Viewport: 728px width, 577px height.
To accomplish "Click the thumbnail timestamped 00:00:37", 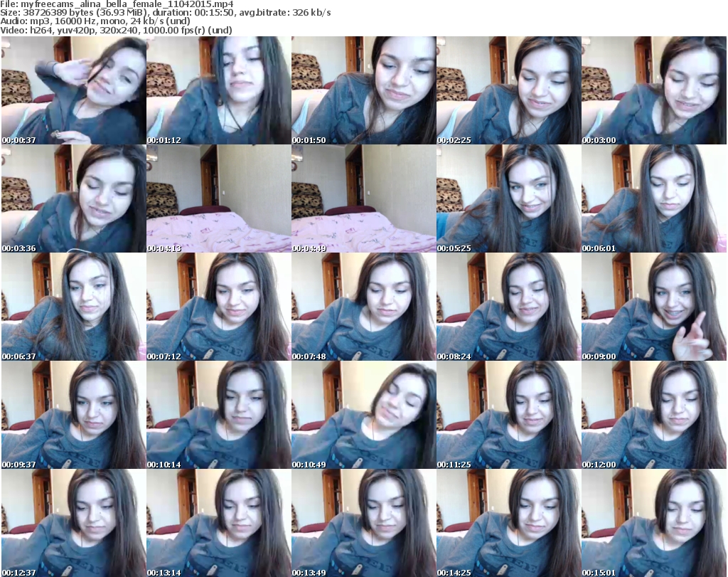I will tap(73, 90).
